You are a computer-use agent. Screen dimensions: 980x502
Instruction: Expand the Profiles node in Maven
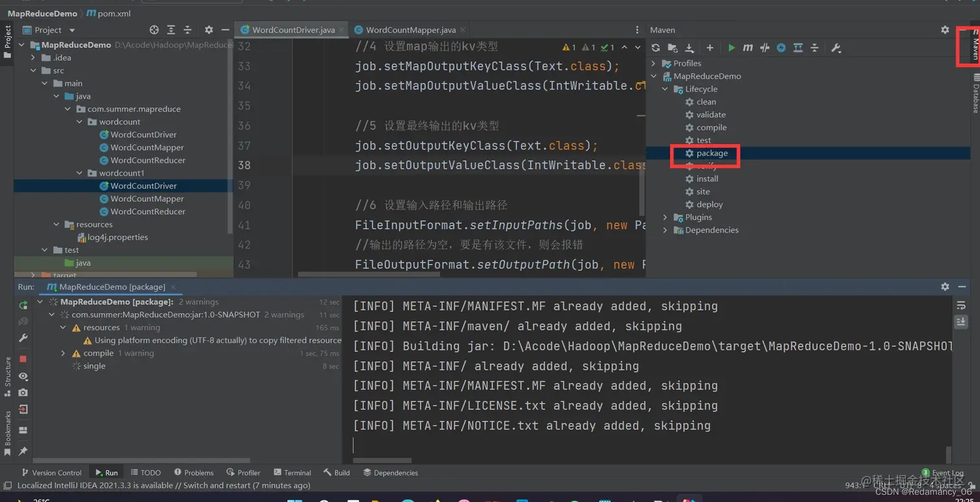[654, 64]
